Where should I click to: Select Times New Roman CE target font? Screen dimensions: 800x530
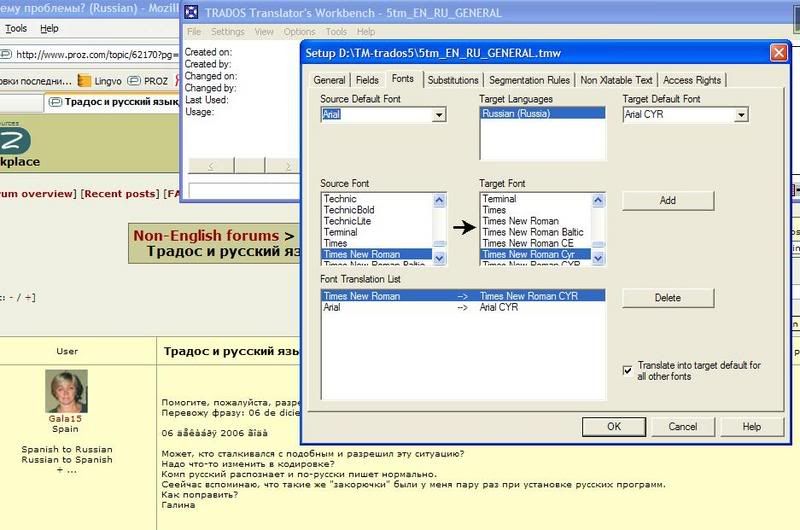[x=536, y=243]
